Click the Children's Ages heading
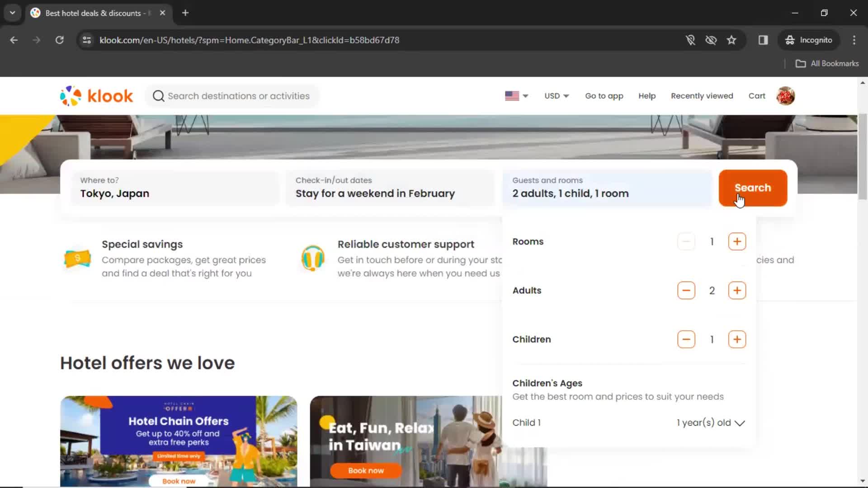This screenshot has width=868, height=488. 547,383
